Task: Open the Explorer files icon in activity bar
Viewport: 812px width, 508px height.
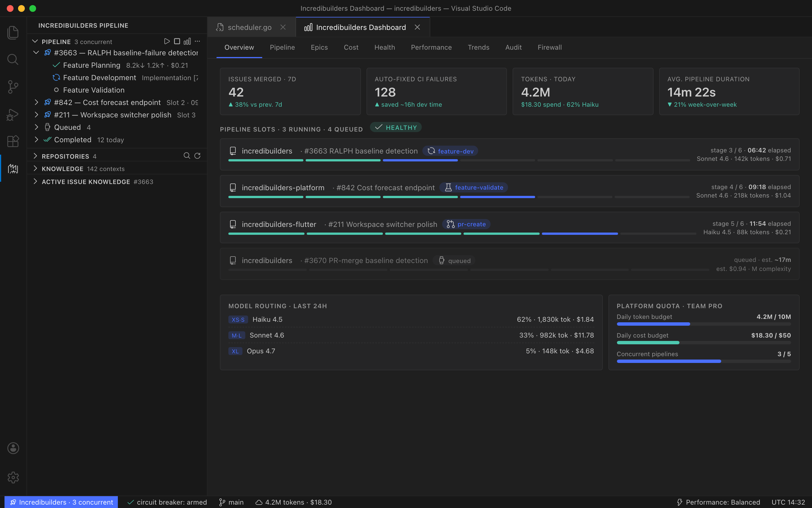Action: 13,32
